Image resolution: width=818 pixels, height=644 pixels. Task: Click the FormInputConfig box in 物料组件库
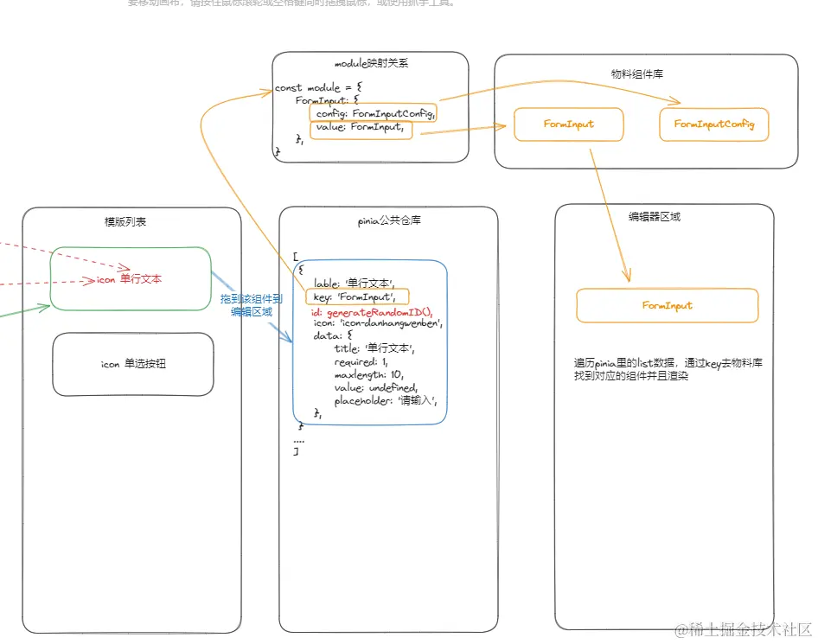coord(713,124)
